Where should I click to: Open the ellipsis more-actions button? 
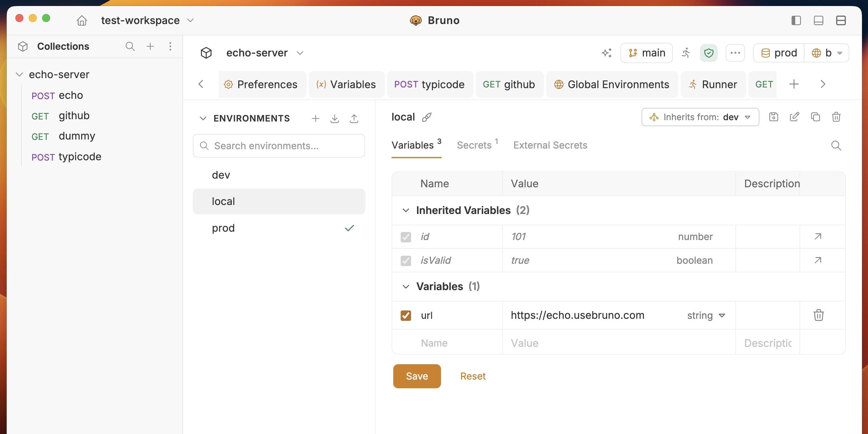pos(735,53)
